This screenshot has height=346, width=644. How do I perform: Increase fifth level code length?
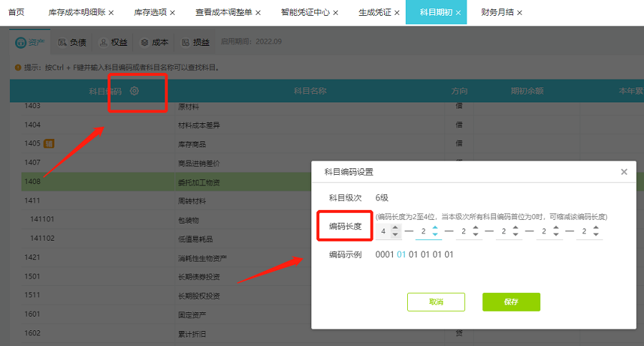pyautogui.click(x=556, y=227)
